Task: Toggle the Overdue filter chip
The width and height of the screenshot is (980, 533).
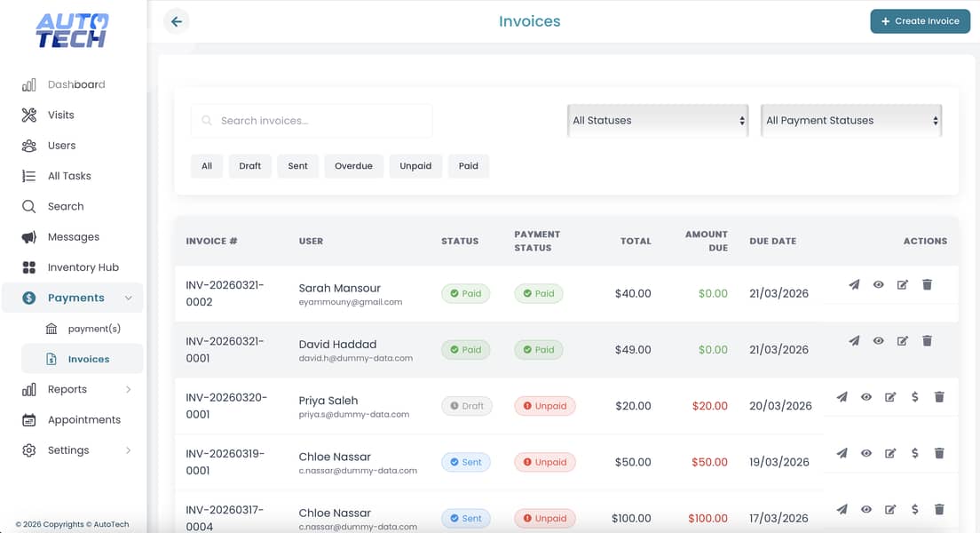Action: click(x=353, y=165)
